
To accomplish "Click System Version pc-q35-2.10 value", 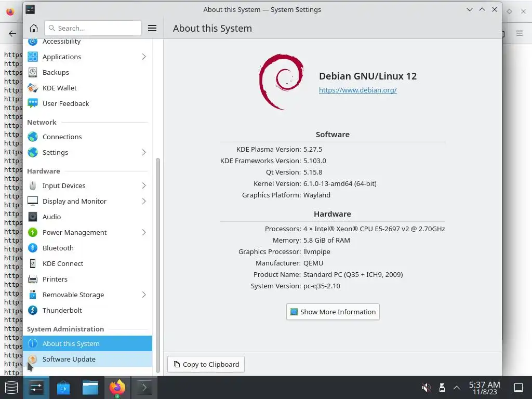I will (x=322, y=286).
